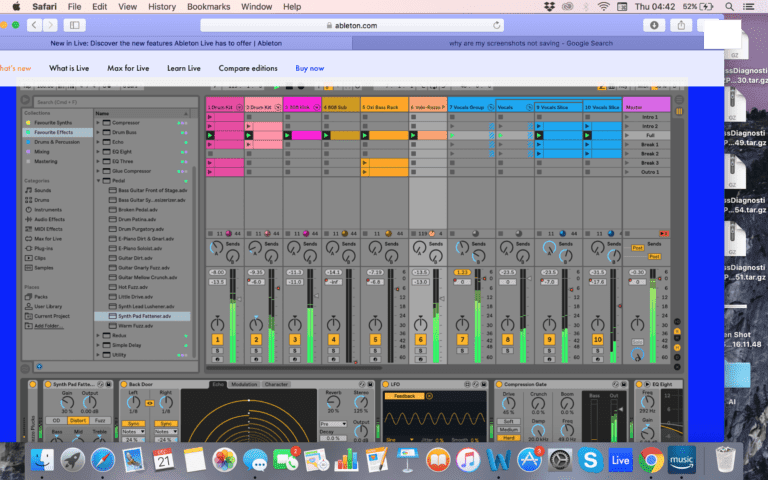This screenshot has height=480, width=768.
Task: Go back with Safari's back arrow
Action: point(34,25)
